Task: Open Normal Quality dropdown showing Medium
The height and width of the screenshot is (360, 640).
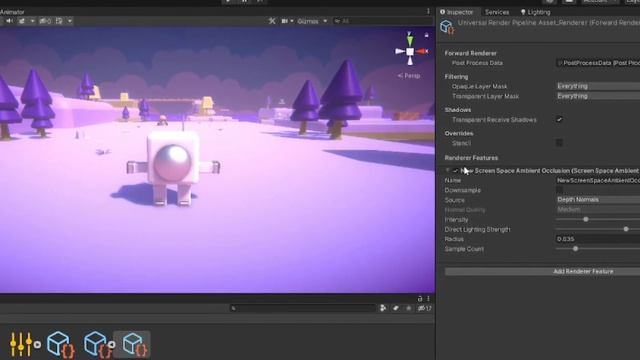Action: click(598, 209)
